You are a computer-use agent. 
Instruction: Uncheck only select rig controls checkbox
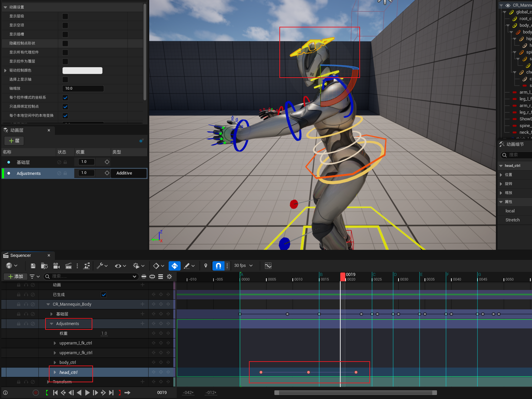pos(65,107)
